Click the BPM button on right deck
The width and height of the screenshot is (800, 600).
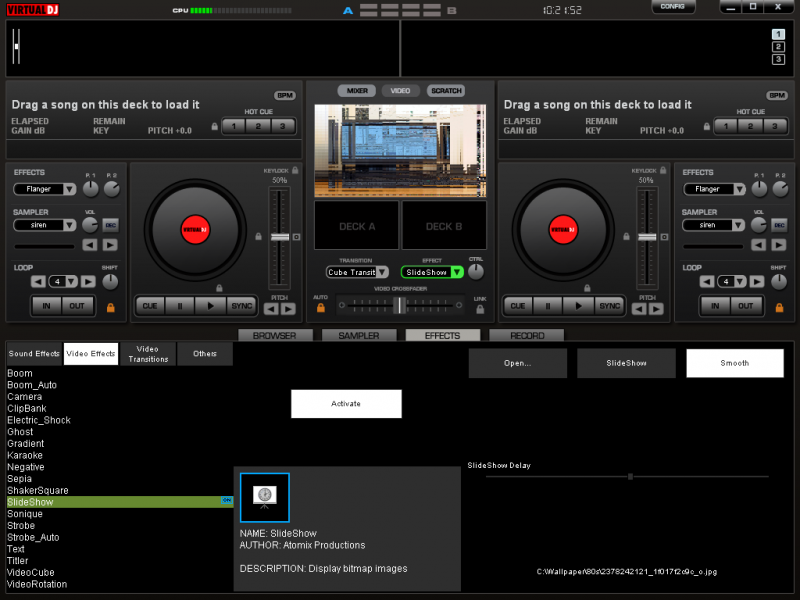point(776,95)
